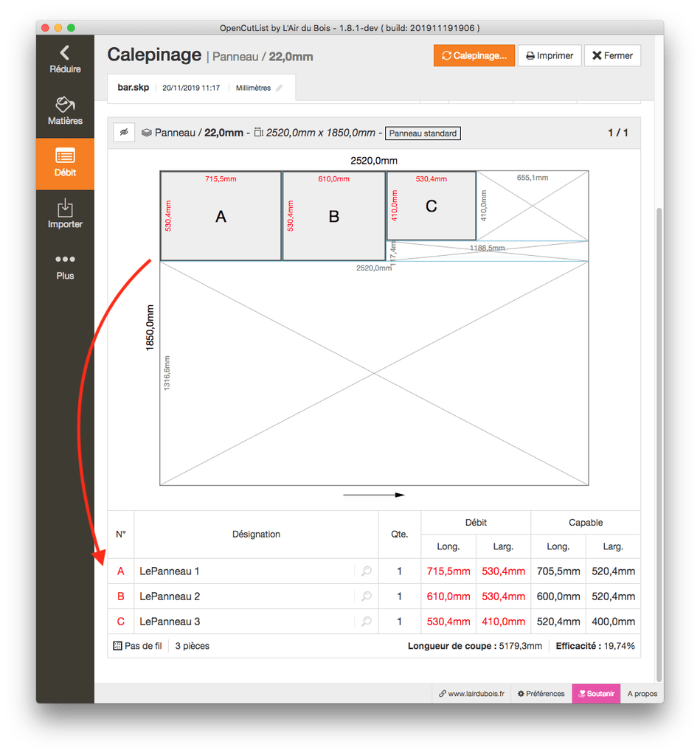Open the Plus more options menu
The width and height of the screenshot is (700, 755).
pyautogui.click(x=65, y=266)
